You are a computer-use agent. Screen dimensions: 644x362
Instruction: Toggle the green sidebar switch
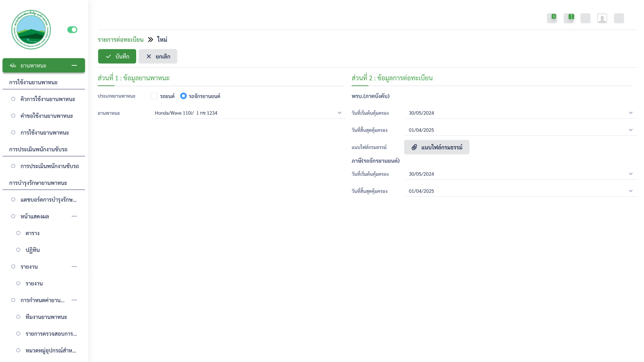72,30
